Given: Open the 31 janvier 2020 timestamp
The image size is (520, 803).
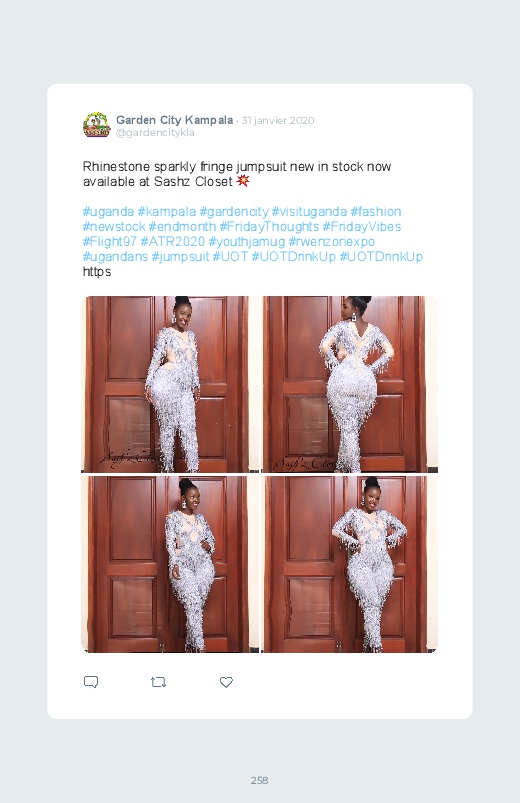Looking at the screenshot, I should coord(278,120).
